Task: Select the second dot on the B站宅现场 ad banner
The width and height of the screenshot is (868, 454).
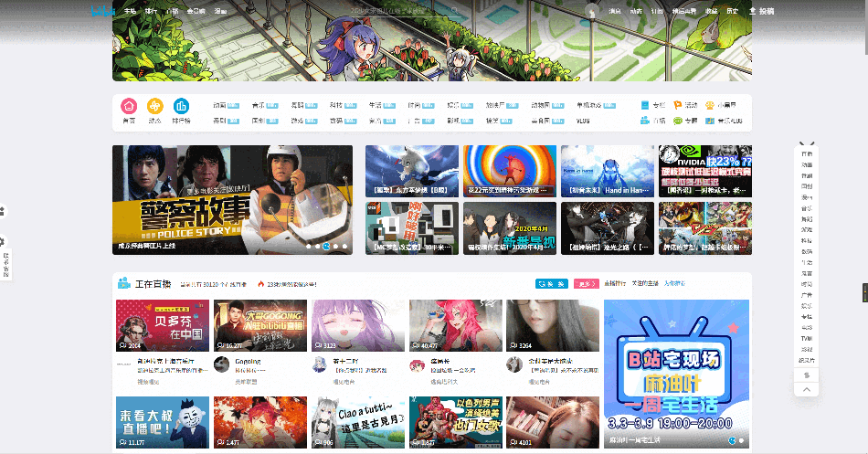Action: coord(741,440)
